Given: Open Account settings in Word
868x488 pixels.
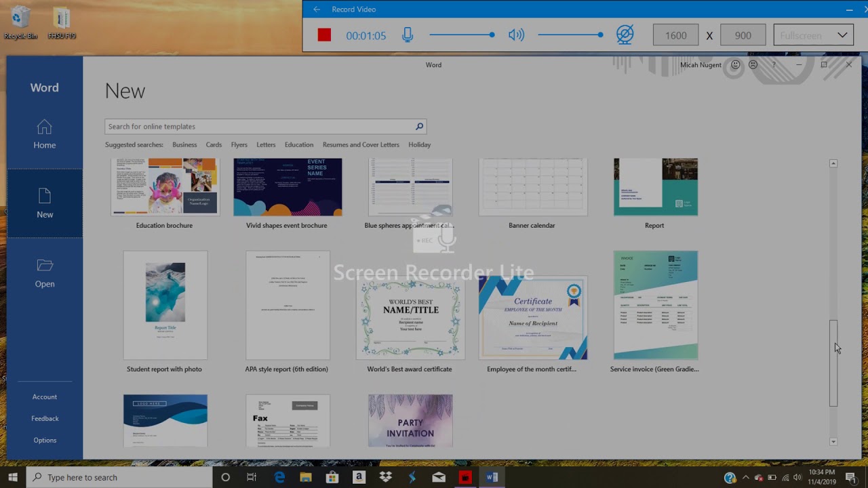Looking at the screenshot, I should point(45,397).
